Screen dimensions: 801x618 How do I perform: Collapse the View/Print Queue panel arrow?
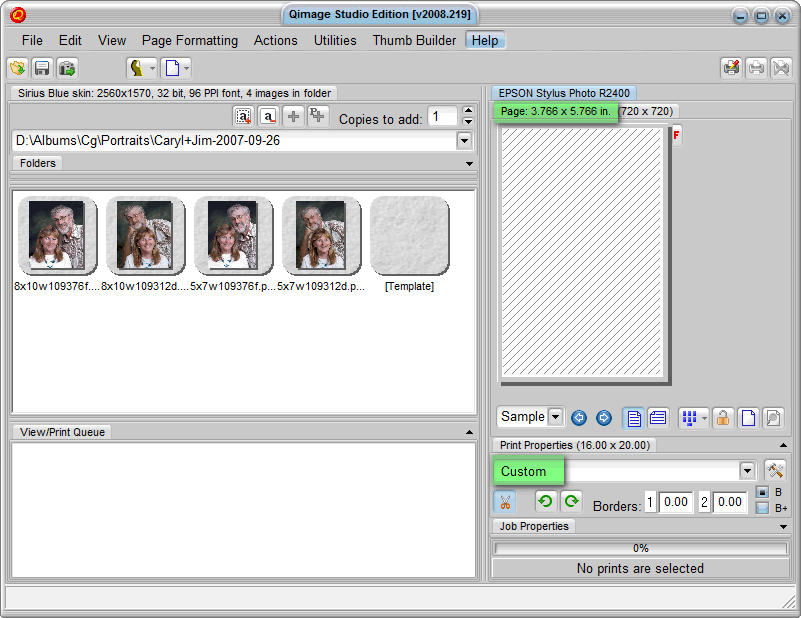pyautogui.click(x=469, y=432)
